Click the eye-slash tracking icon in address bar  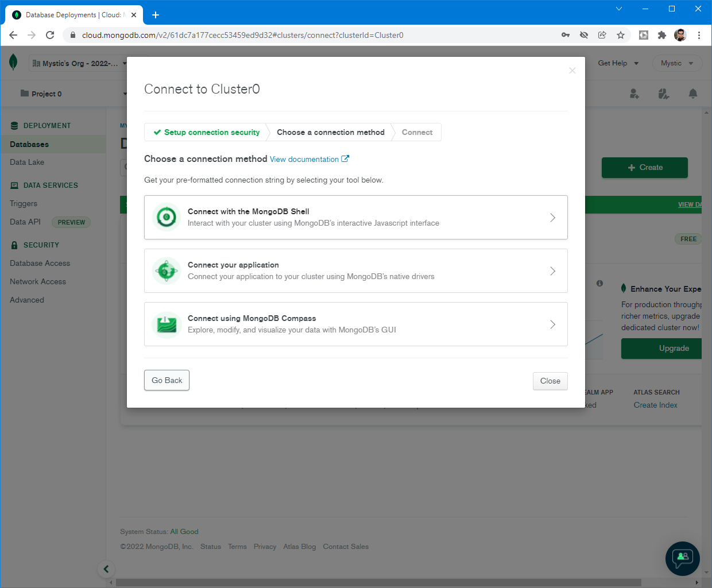584,35
